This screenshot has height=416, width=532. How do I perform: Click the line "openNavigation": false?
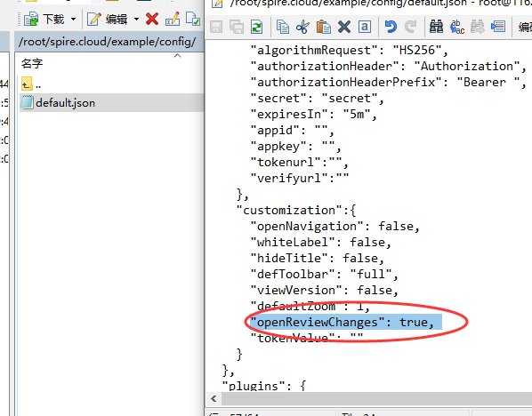tap(335, 227)
